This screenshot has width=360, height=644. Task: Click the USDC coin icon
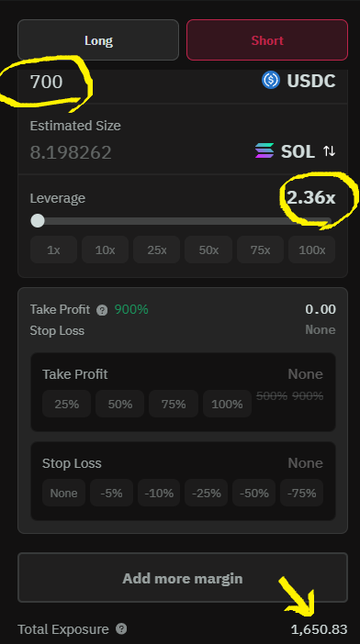pos(271,80)
